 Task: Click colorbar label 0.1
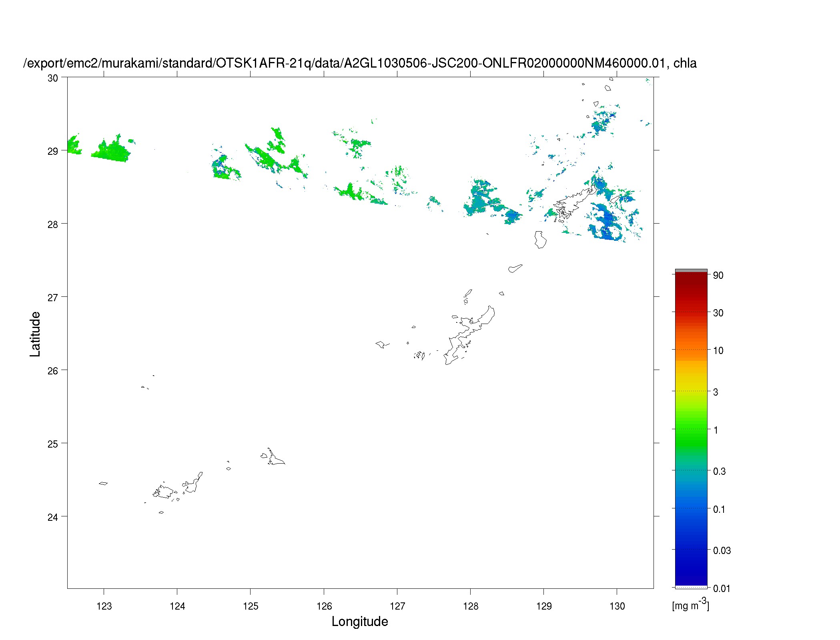click(x=719, y=509)
